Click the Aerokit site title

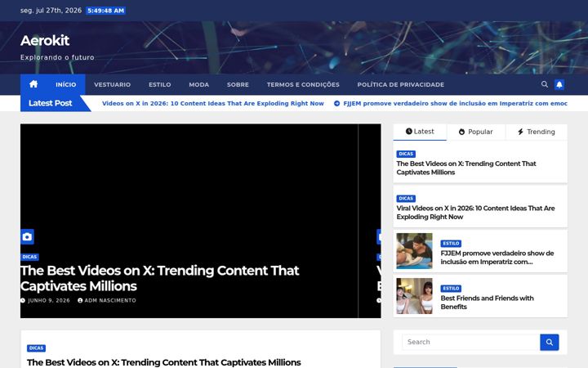coord(45,41)
